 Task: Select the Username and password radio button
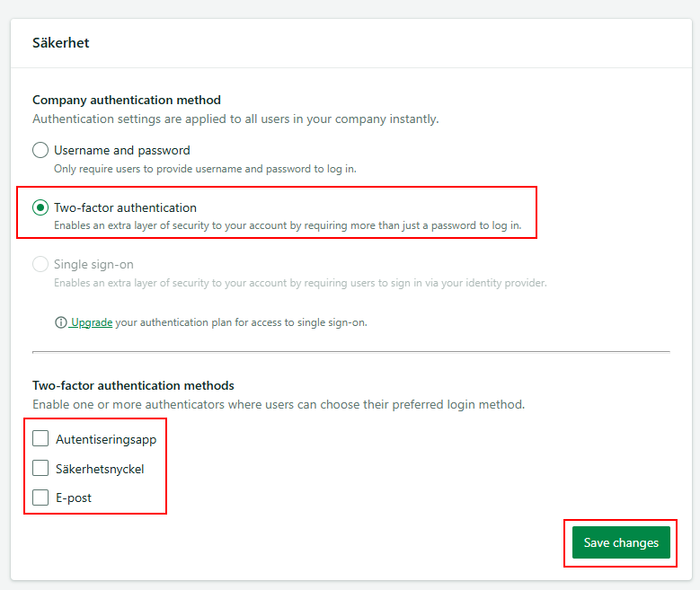coord(40,150)
